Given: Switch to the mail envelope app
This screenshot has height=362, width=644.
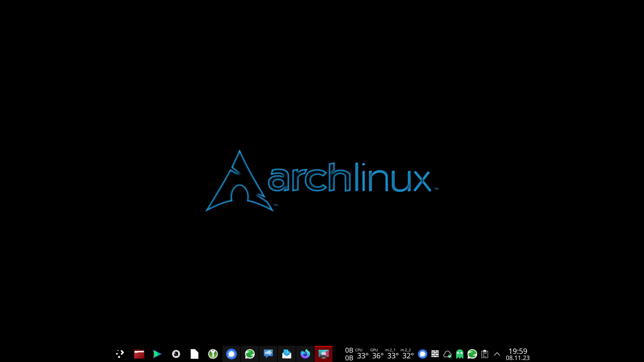Looking at the screenshot, I should pyautogui.click(x=287, y=354).
